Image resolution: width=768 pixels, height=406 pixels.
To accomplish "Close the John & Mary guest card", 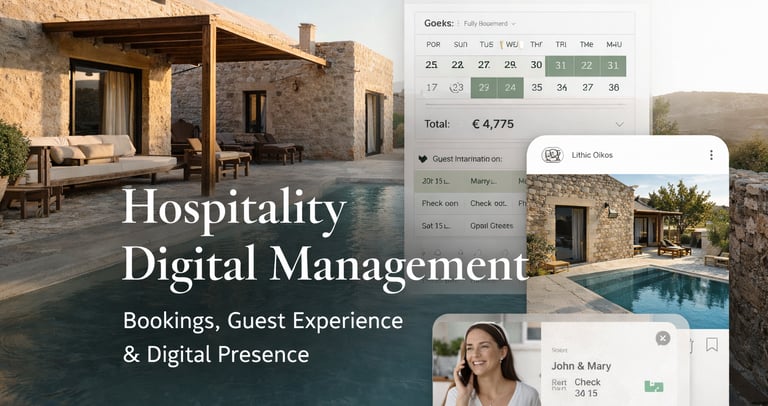I will 663,338.
